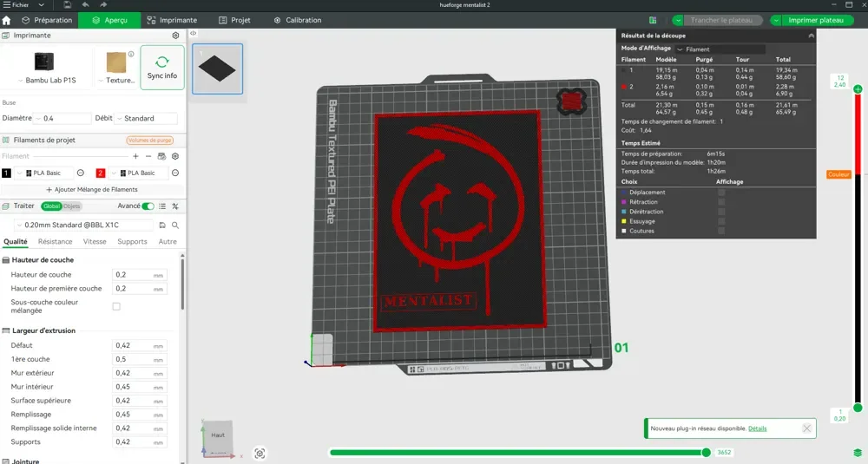The height and width of the screenshot is (464, 868).
Task: Open the AMS filament sync icon
Action: point(161,156)
